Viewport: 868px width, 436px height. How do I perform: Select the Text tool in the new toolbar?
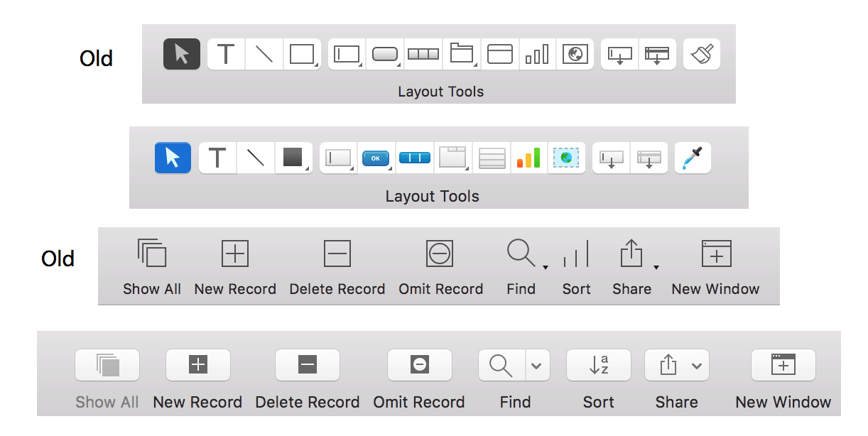pyautogui.click(x=217, y=158)
